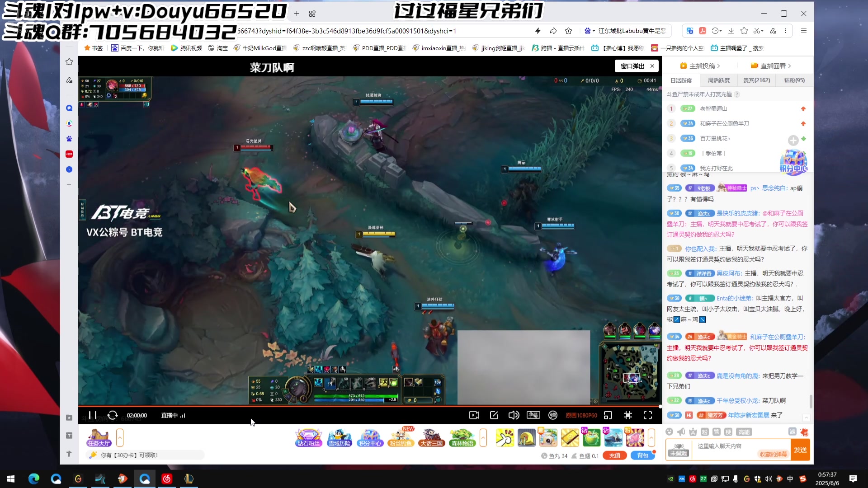Click the 高能 chat button
Viewport: 868px width, 488px height.
pos(744,432)
